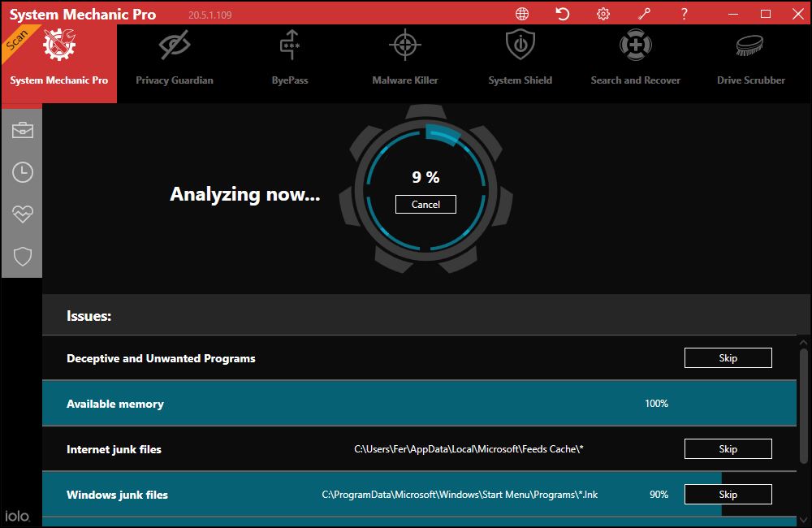
Task: Click scrollbar down arrow in issues list
Action: coord(804,520)
